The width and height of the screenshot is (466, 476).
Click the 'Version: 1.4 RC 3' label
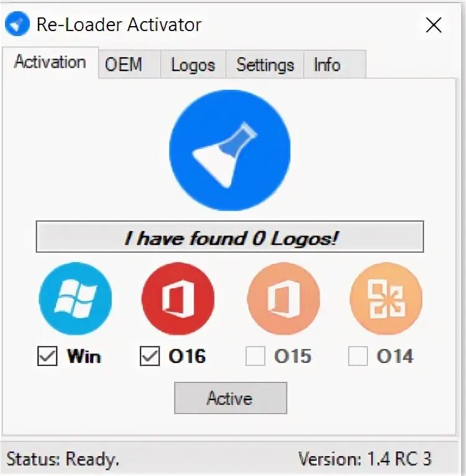click(x=365, y=459)
